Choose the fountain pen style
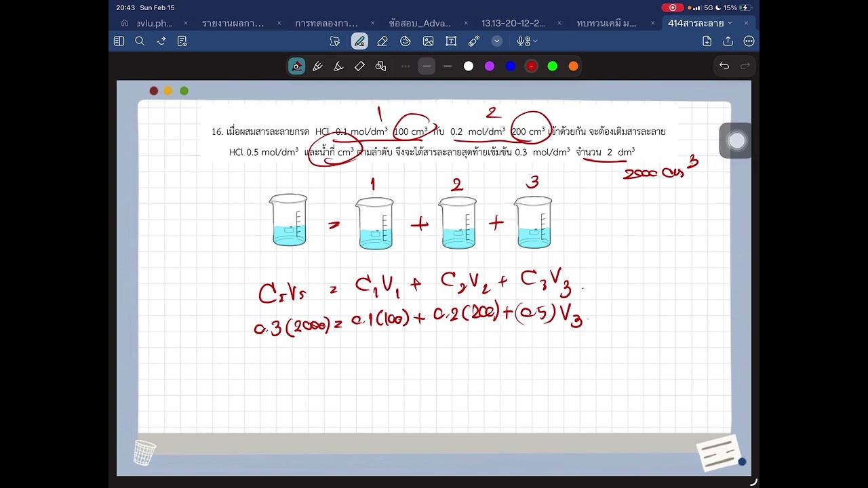This screenshot has height=488, width=868. (296, 66)
